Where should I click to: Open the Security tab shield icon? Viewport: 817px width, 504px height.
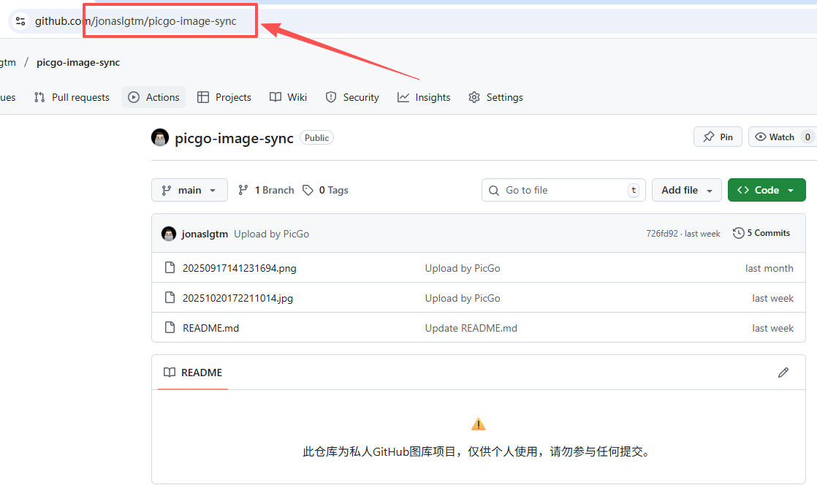tap(330, 96)
